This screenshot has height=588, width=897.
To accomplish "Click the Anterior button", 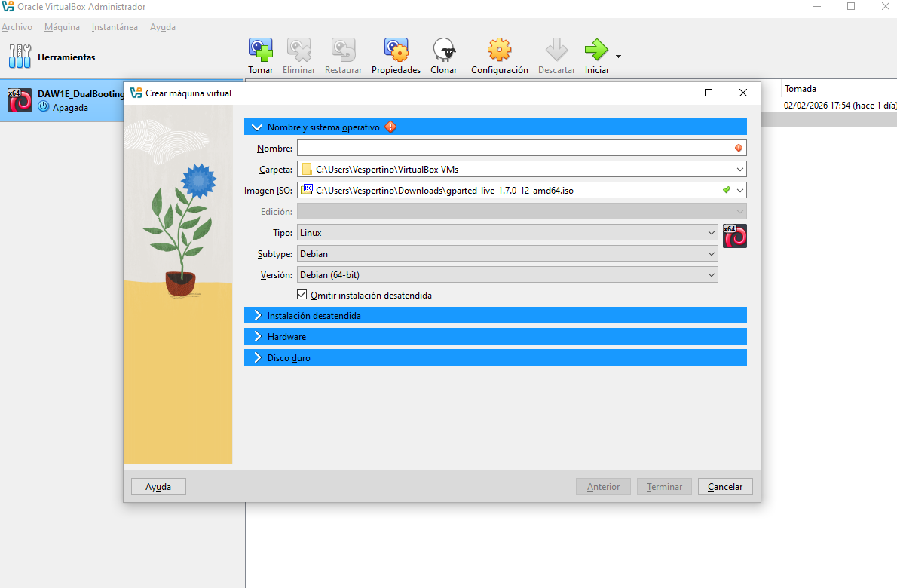I will click(603, 486).
